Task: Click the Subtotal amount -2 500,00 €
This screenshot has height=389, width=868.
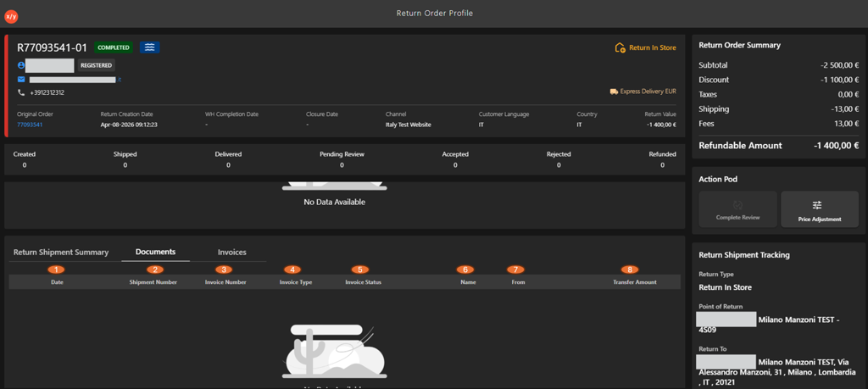Action: [x=840, y=64]
